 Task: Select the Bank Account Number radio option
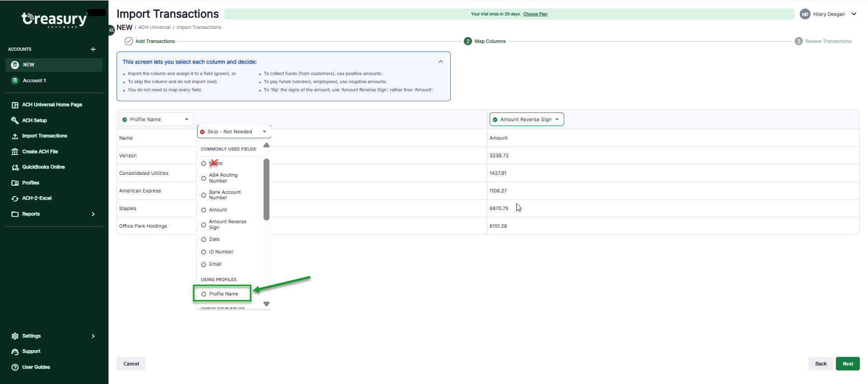click(x=204, y=195)
